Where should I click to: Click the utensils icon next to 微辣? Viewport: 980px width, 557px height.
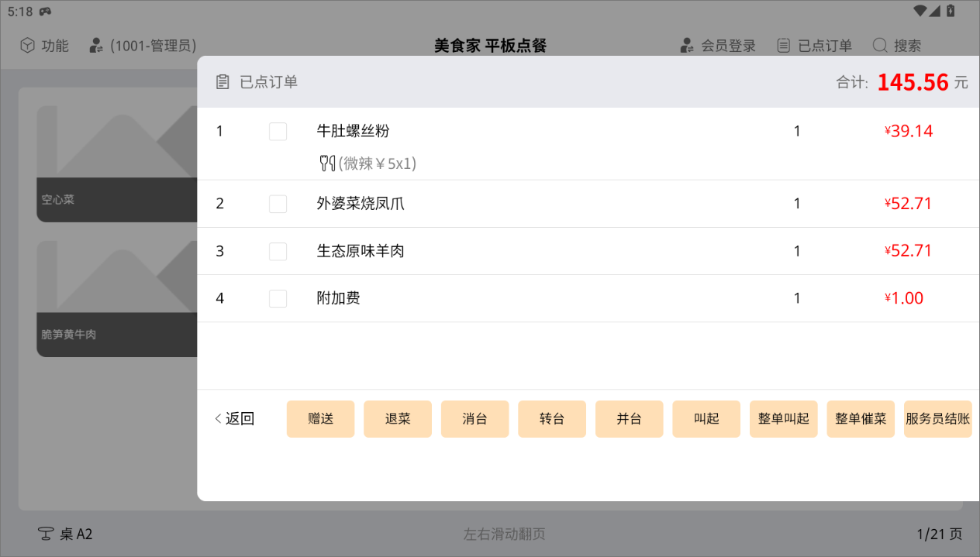click(x=327, y=163)
